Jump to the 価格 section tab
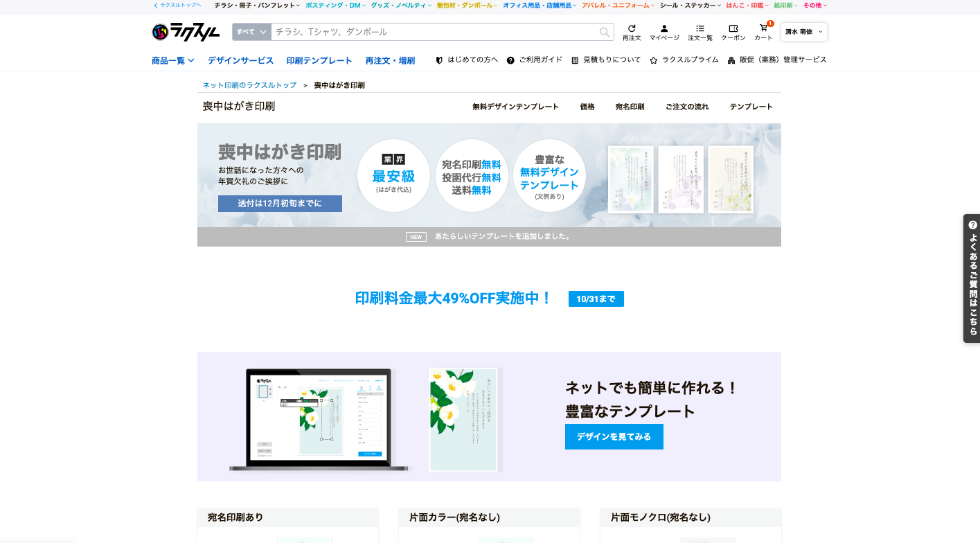Image resolution: width=980 pixels, height=543 pixels. pos(587,107)
